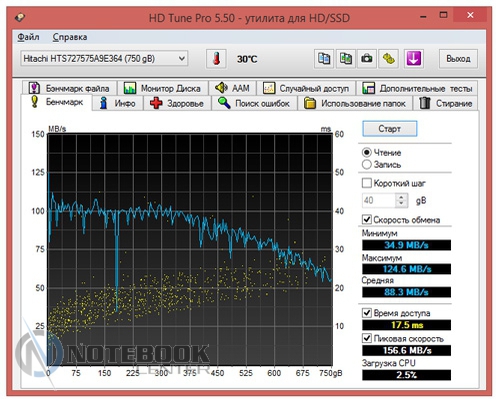The width and height of the screenshot is (500, 401).
Task: Toggle the Время доступа checkbox
Action: [367, 313]
